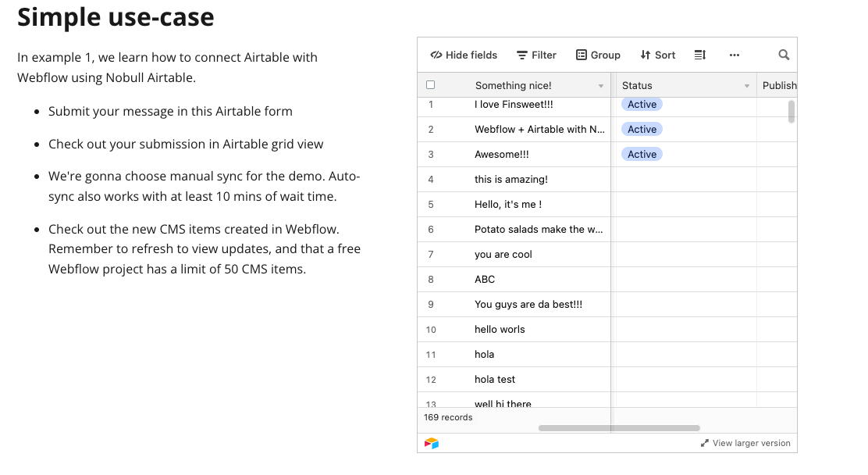Click row number 10

click(x=431, y=330)
